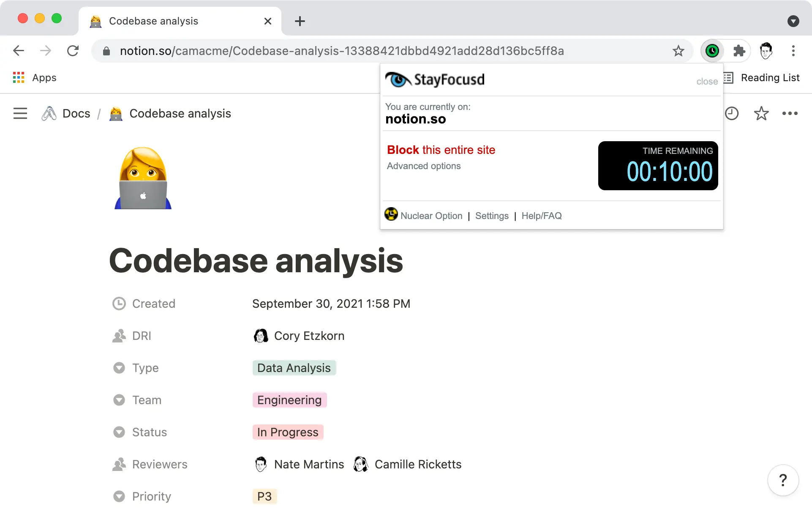The height and width of the screenshot is (509, 812).
Task: Click the Notion help question mark button
Action: point(783,480)
